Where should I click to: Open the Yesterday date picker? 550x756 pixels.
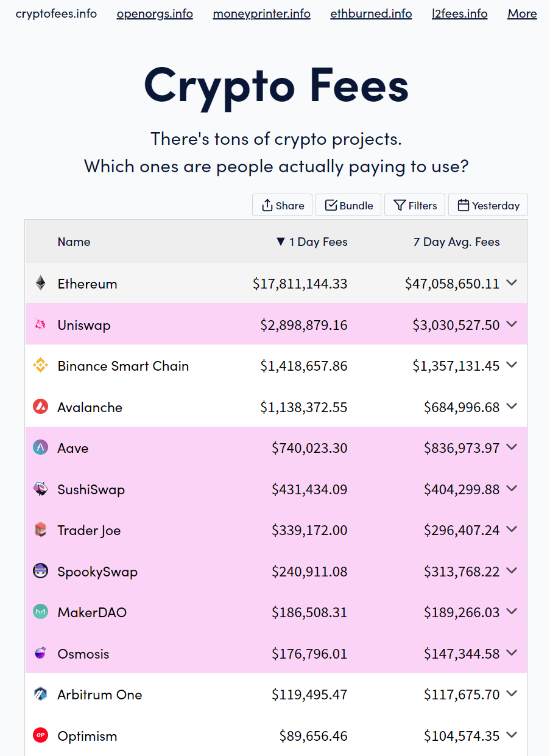point(488,205)
